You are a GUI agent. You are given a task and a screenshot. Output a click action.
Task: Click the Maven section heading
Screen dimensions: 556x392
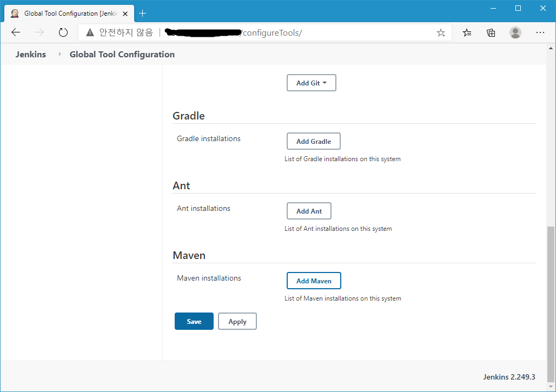(189, 256)
